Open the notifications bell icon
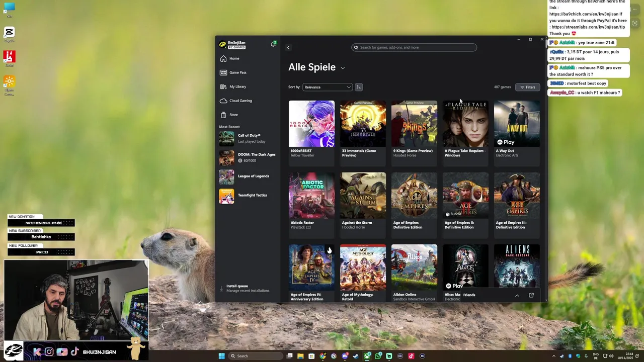644x362 pixels. click(x=273, y=44)
